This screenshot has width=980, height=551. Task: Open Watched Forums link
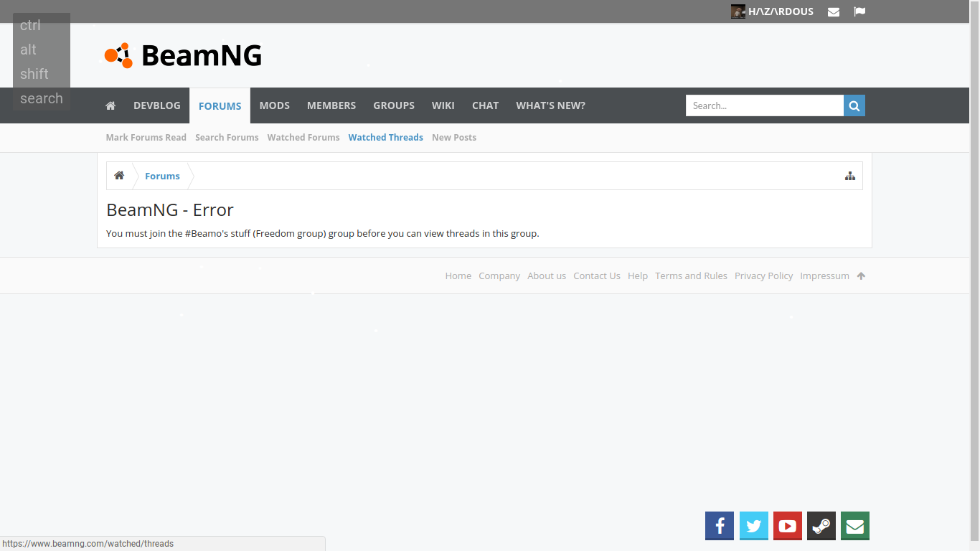tap(303, 138)
